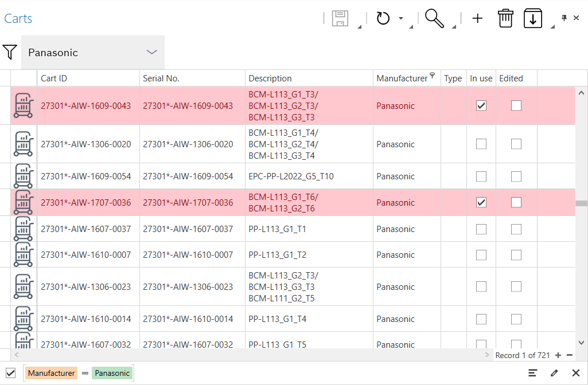Click the Manufacturer column filter icon

point(433,75)
